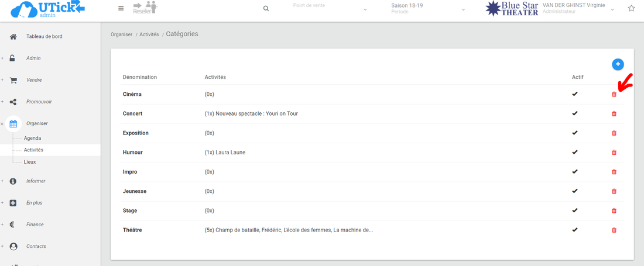Toggle the Actif checkmark for Stage

575,210
